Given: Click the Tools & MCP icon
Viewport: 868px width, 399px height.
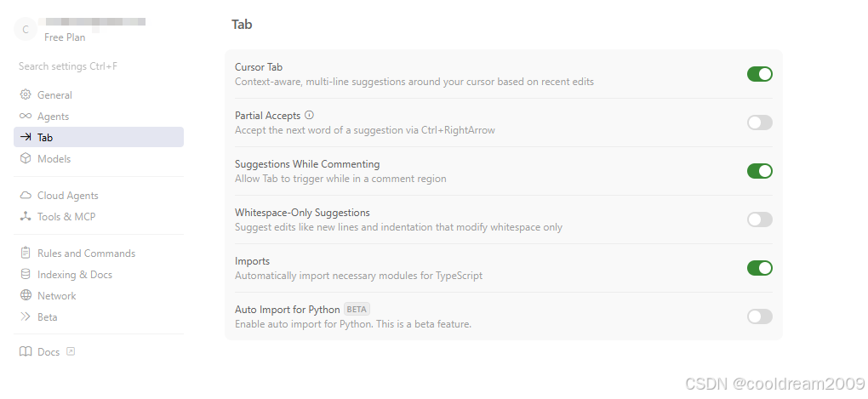Looking at the screenshot, I should [26, 216].
